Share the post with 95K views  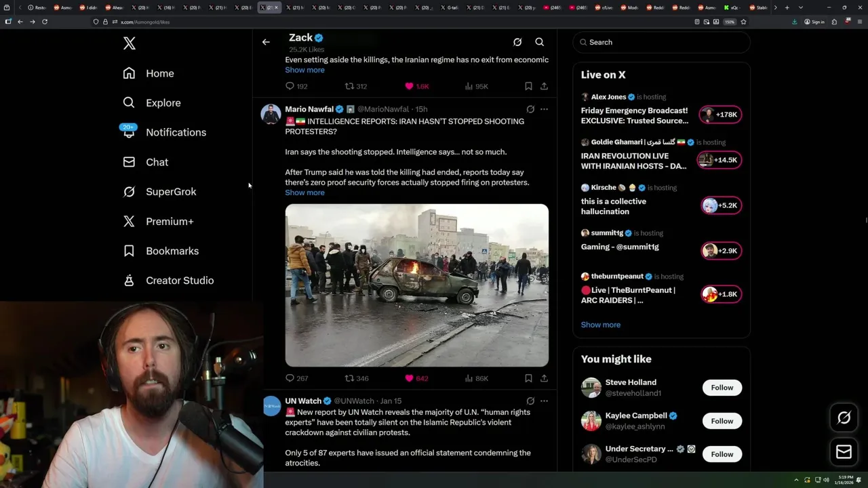click(544, 86)
